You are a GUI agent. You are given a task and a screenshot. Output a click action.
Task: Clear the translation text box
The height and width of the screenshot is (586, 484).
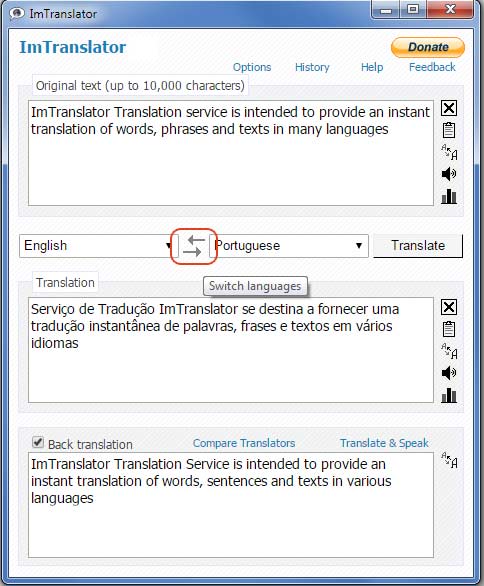pos(449,307)
